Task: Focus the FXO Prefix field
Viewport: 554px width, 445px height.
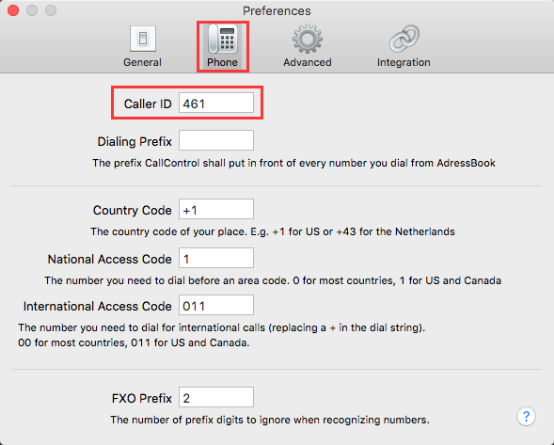Action: click(216, 397)
